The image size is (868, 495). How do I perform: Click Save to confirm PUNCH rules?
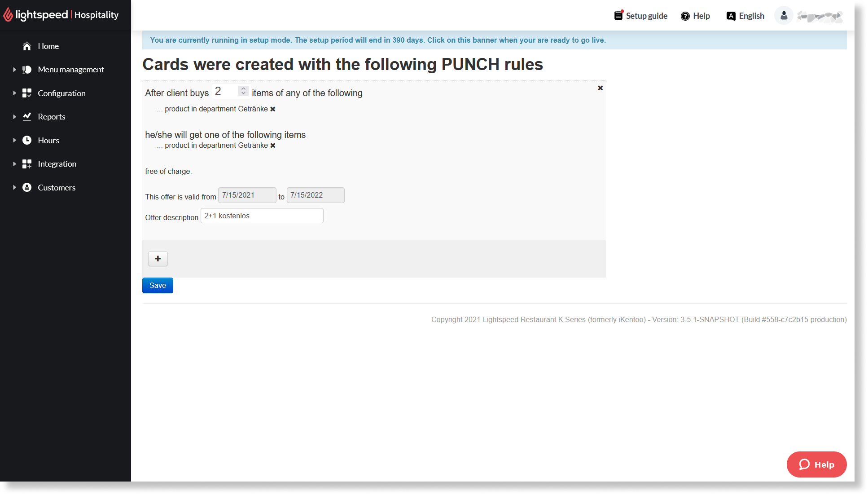pos(158,285)
